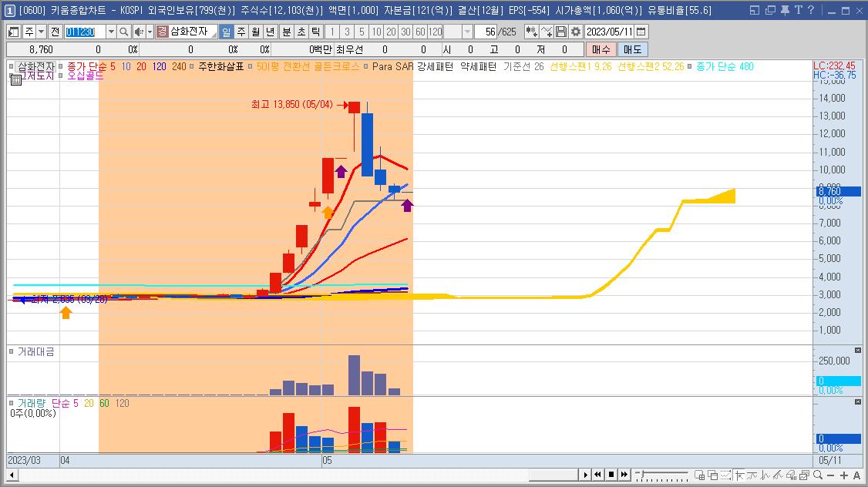Click the letter A text icon at bottom
Viewport: 868px width, 487px height.
pos(857,475)
